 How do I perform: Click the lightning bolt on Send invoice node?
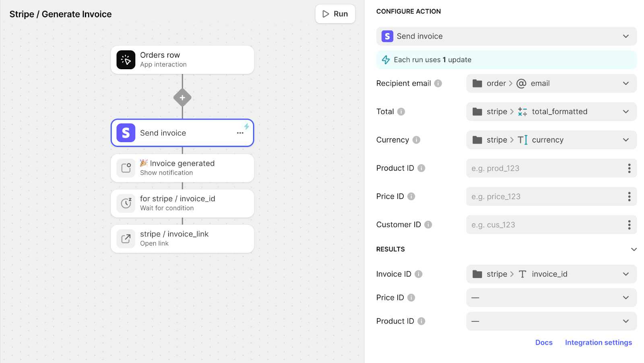click(247, 126)
